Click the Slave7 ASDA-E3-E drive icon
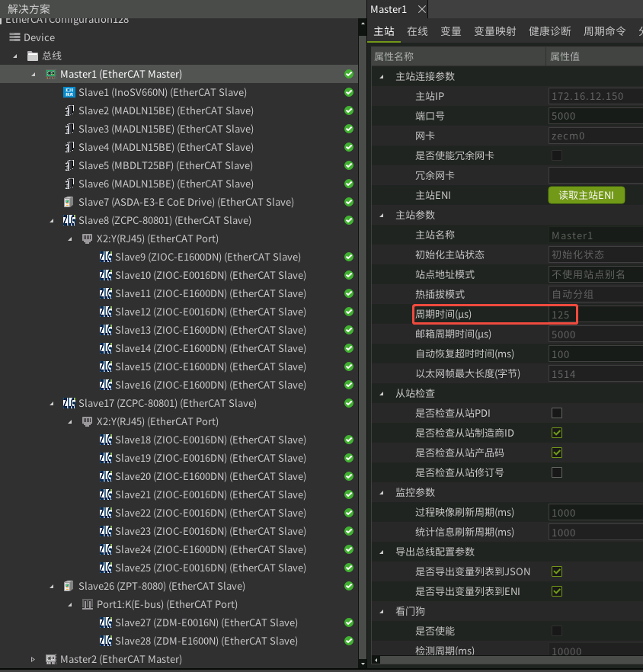Image resolution: width=643 pixels, height=672 pixels. coord(68,202)
